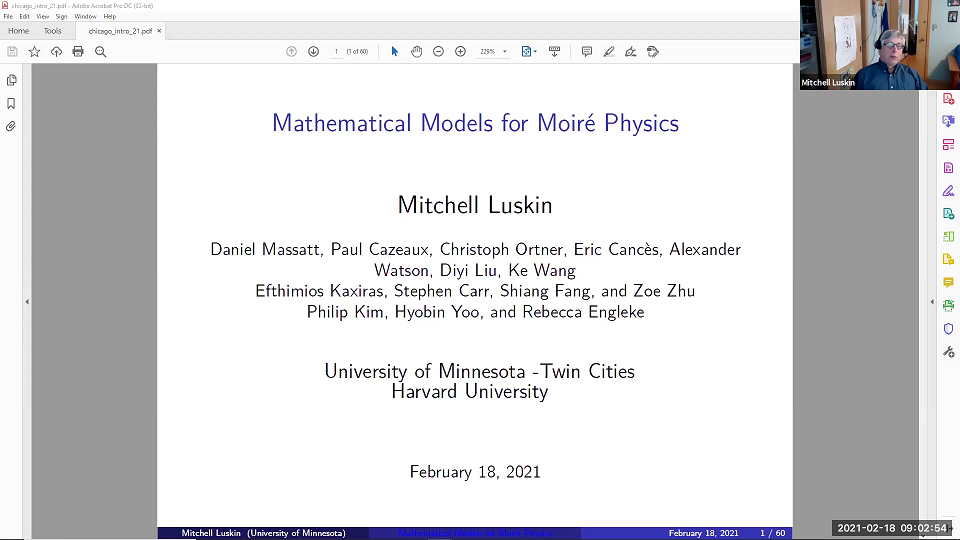Screen dimensions: 960x540
Task: Click 'Harvard University' text on slide
Action: pos(470,392)
